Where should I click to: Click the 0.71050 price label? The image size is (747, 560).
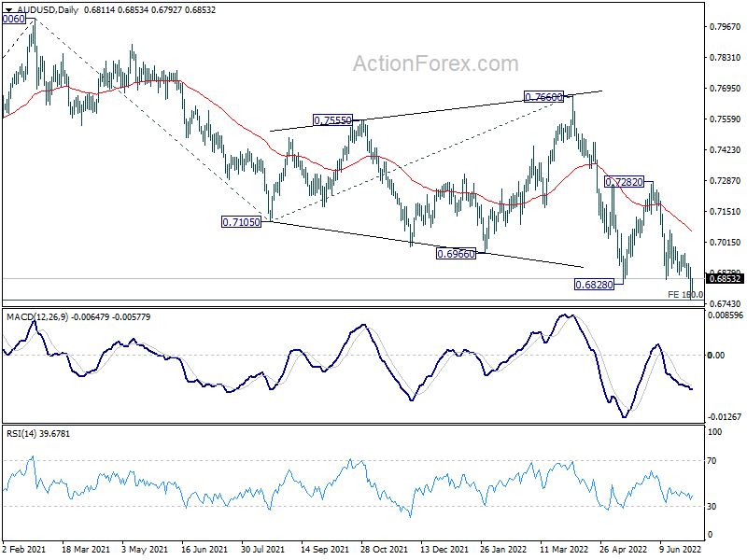pos(241,222)
